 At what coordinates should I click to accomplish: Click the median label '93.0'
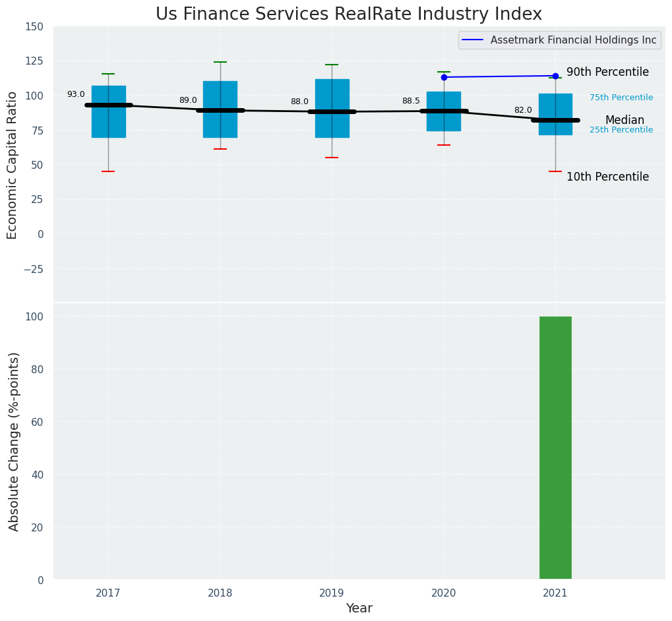[x=76, y=94]
